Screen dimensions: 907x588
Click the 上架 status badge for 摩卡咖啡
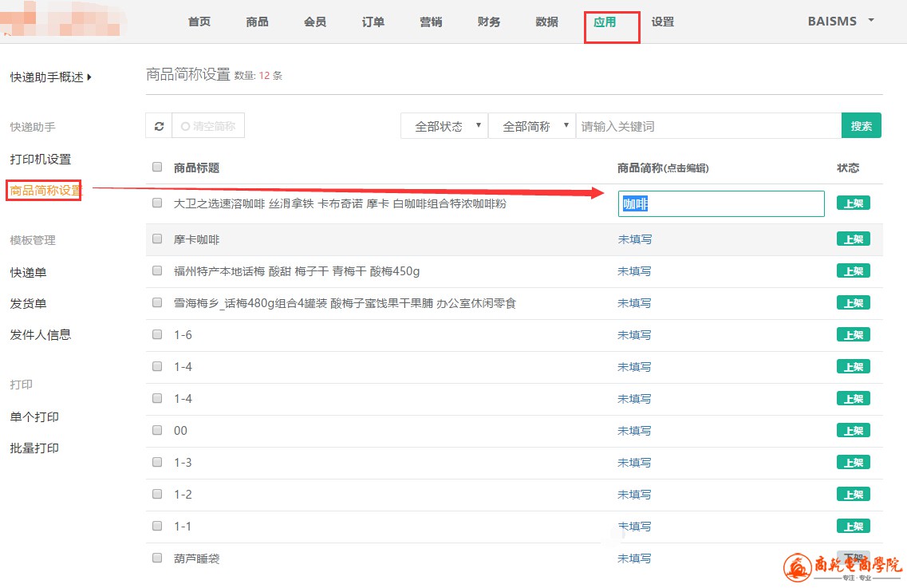pyautogui.click(x=853, y=239)
